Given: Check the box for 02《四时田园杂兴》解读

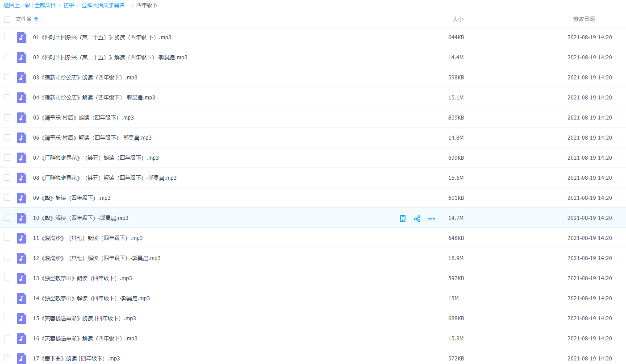Looking at the screenshot, I should pyautogui.click(x=7, y=57).
